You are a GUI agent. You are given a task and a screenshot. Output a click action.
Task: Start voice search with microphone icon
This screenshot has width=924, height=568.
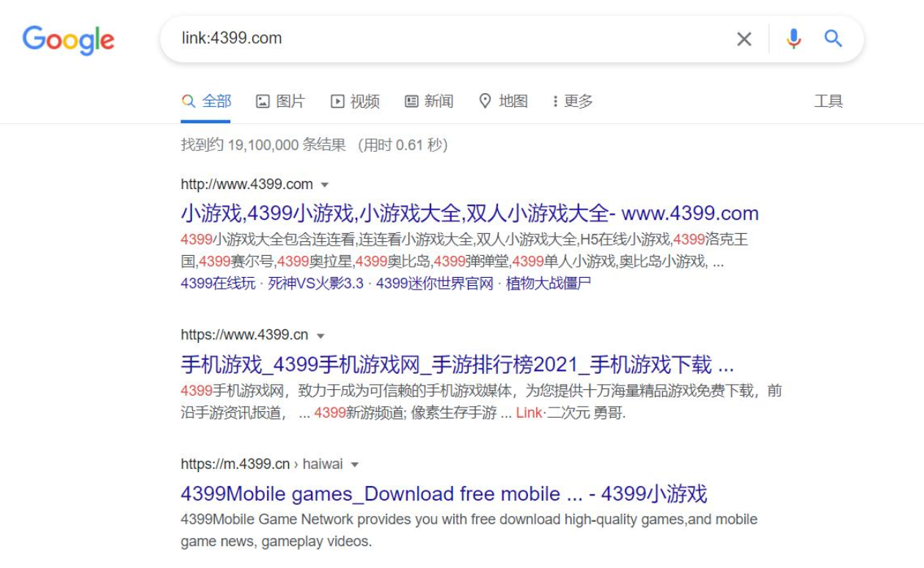coord(793,38)
